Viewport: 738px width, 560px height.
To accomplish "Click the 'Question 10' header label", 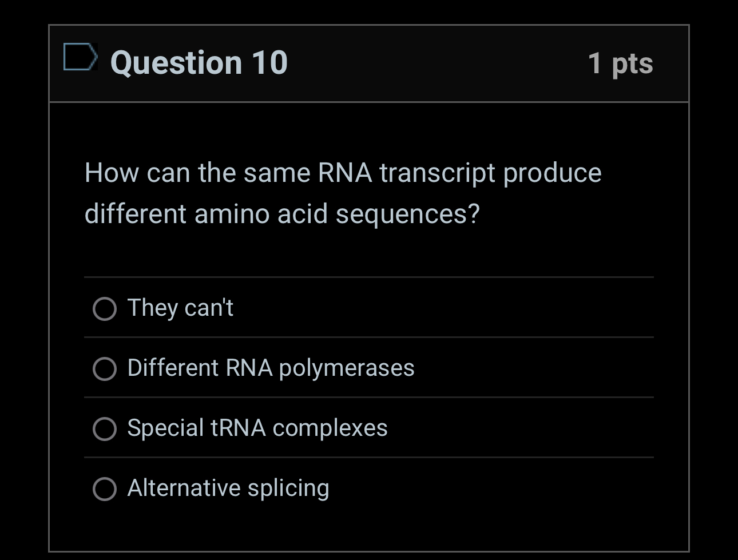I will click(199, 62).
